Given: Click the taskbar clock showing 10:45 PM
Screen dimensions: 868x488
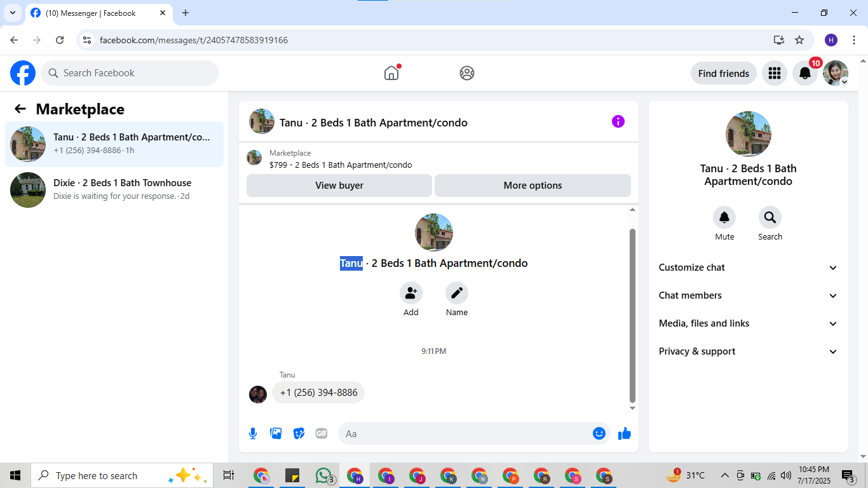Looking at the screenshot, I should pyautogui.click(x=814, y=475).
